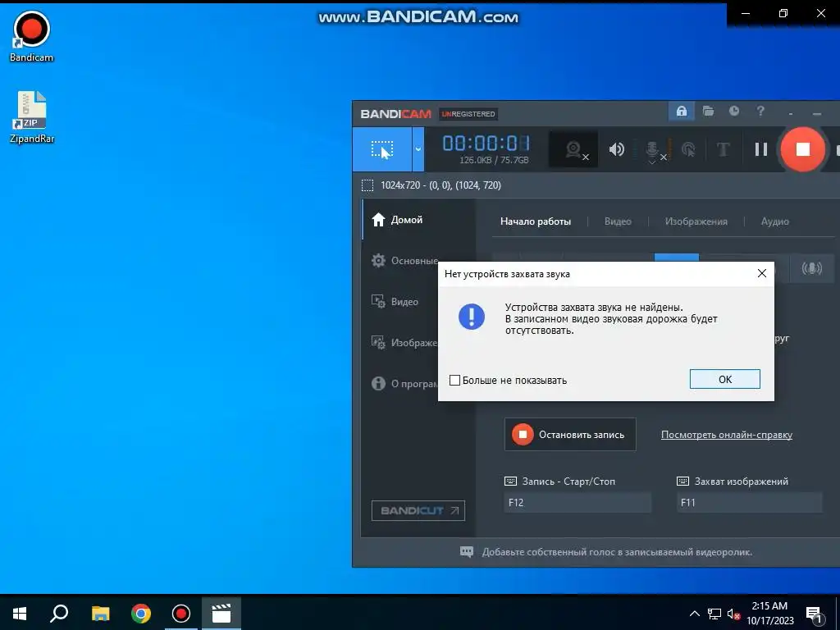Click the 1024x720 capture area text

click(x=441, y=185)
